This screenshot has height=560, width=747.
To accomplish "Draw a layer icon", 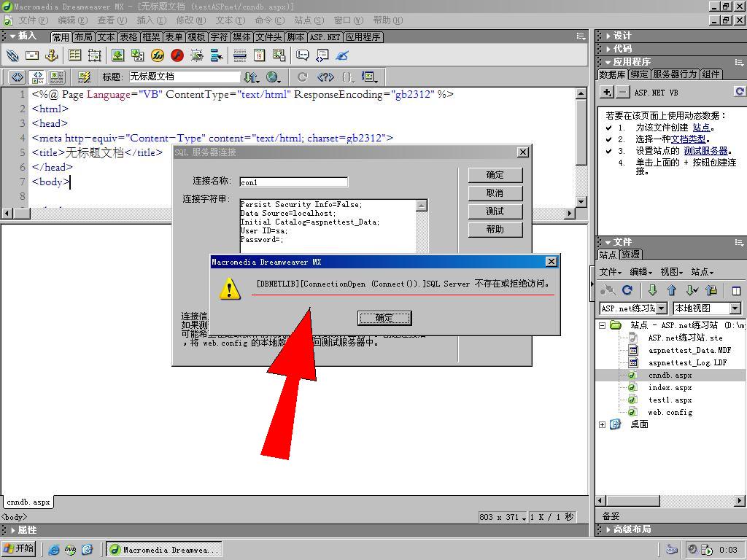I will click(94, 55).
